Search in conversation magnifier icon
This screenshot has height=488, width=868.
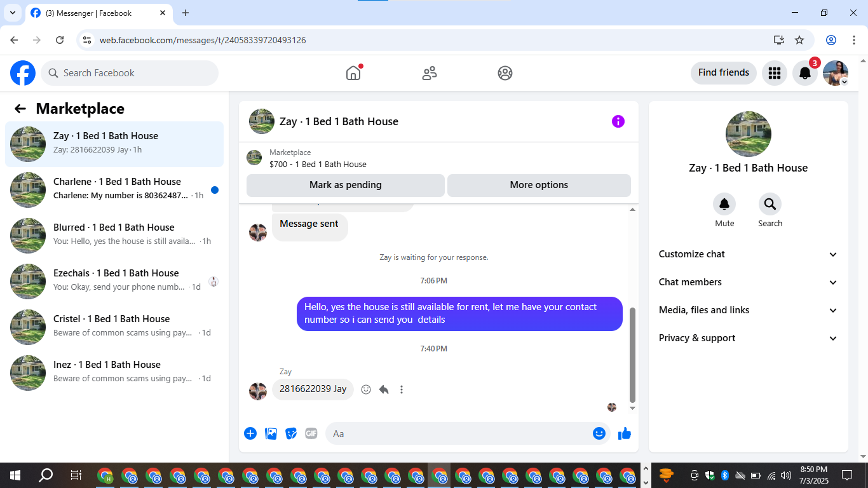[770, 204]
